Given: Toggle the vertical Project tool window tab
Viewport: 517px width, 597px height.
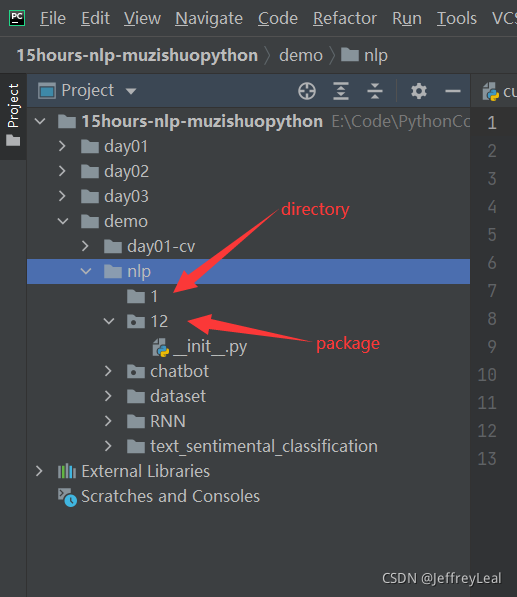Looking at the screenshot, I should (13, 116).
